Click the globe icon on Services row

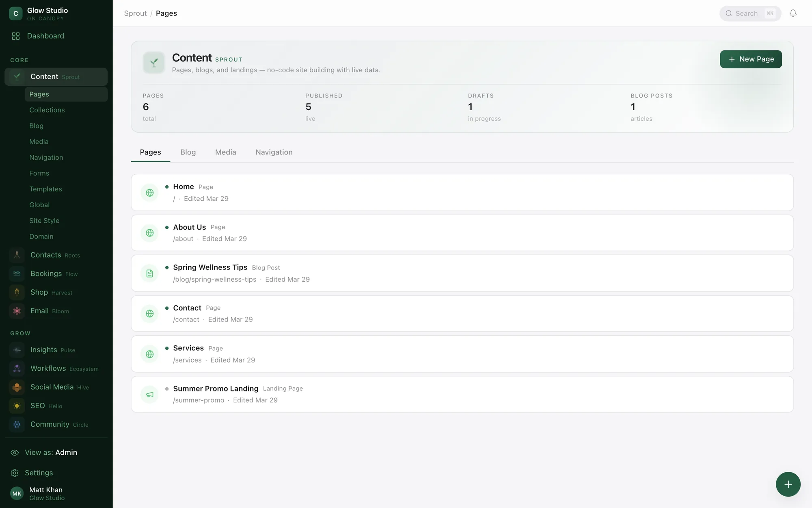(150, 354)
